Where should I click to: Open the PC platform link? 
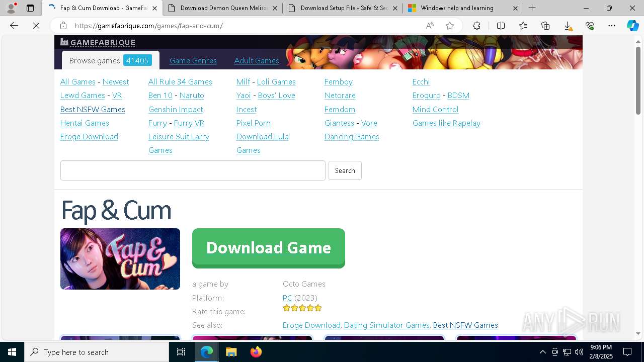point(287,298)
